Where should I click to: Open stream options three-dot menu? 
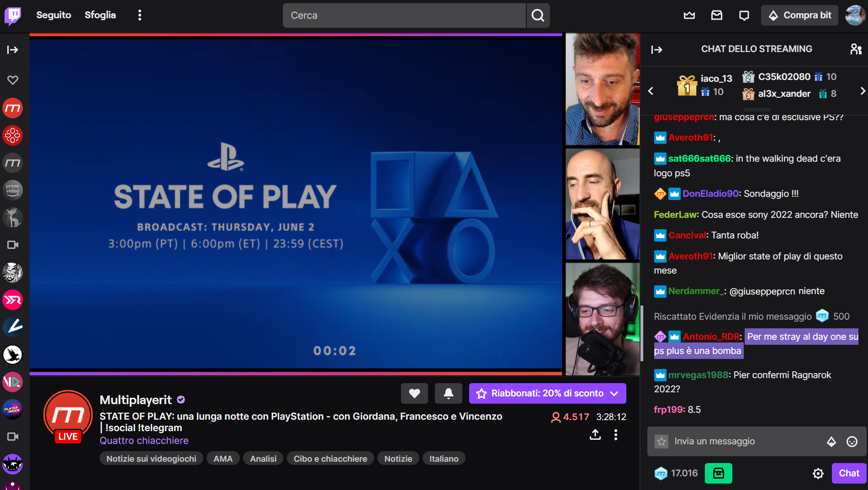coord(616,434)
